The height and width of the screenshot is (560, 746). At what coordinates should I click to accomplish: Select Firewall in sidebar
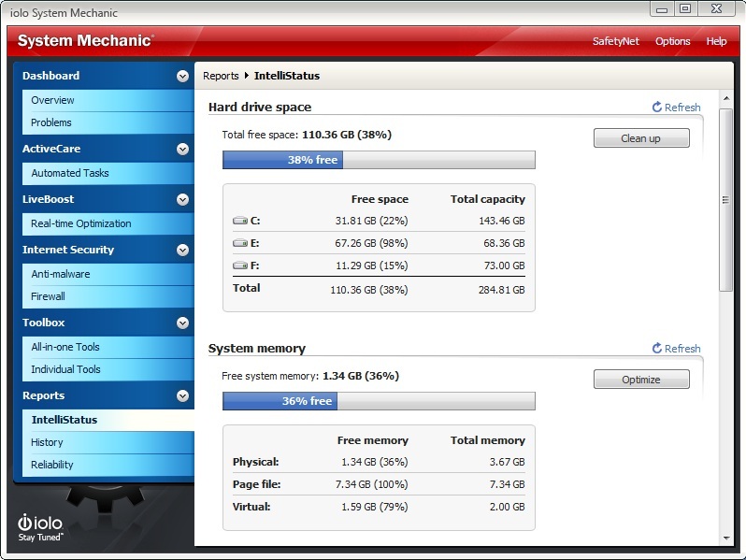click(x=108, y=296)
